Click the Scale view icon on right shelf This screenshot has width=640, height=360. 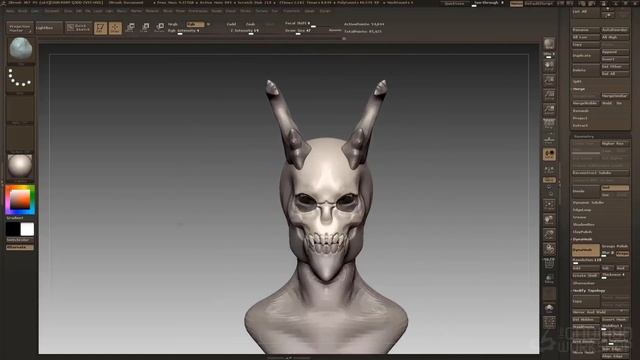pos(549,234)
